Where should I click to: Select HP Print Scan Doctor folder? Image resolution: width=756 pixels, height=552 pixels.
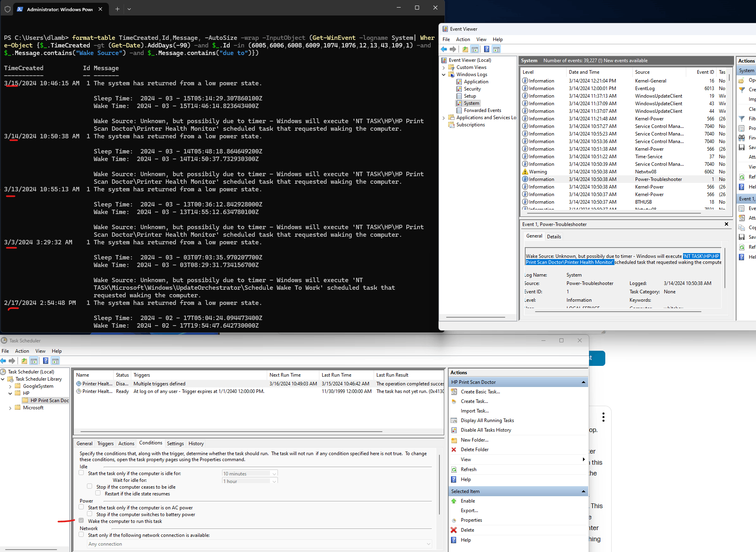(49, 401)
